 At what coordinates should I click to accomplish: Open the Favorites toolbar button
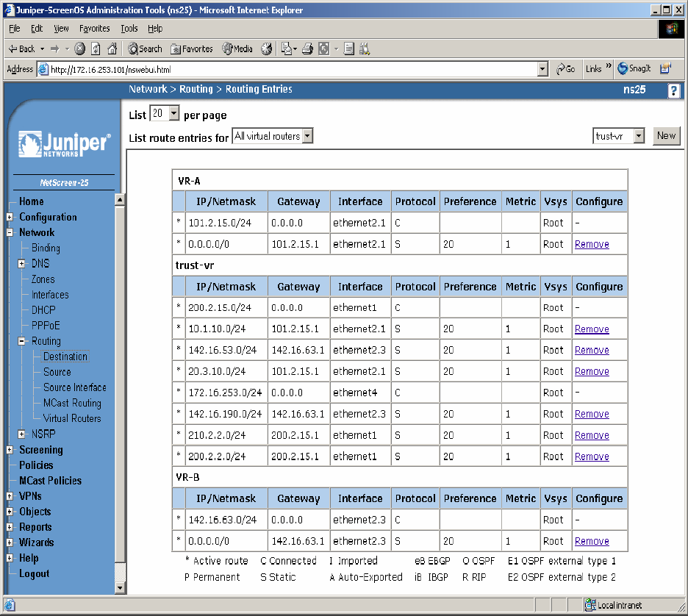(x=192, y=49)
